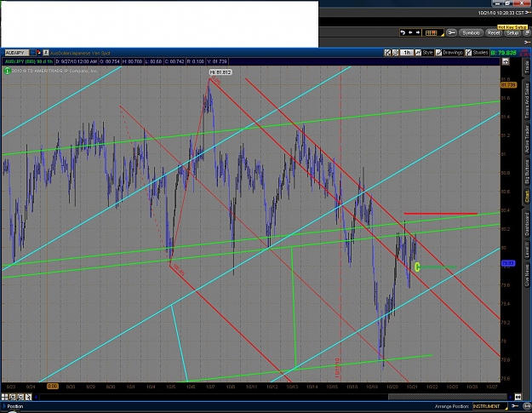Click the horizontal chart scrollbar thumb
This screenshot has width=532, height=413.
click(x=447, y=397)
